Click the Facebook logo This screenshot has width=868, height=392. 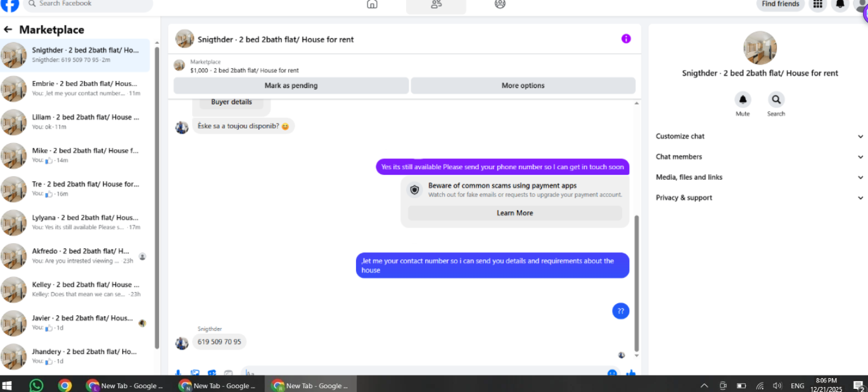(x=10, y=4)
